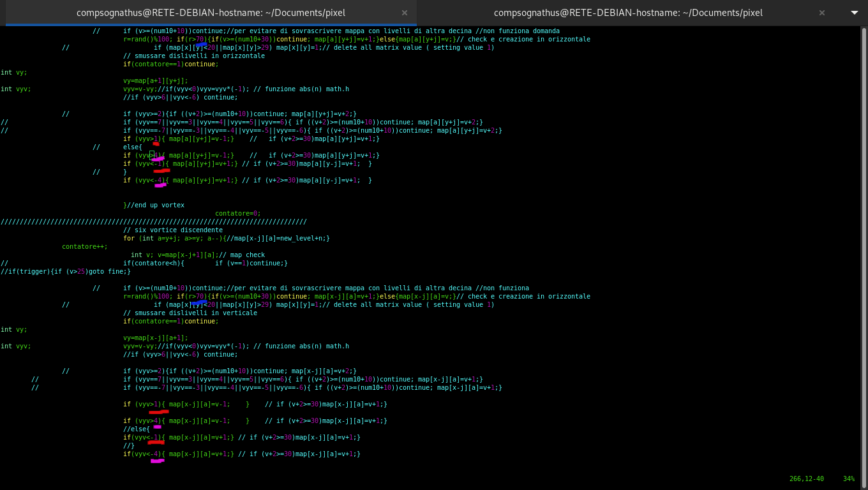Click the 'contatore++;' statement
The width and height of the screenshot is (868, 490).
pos(85,246)
